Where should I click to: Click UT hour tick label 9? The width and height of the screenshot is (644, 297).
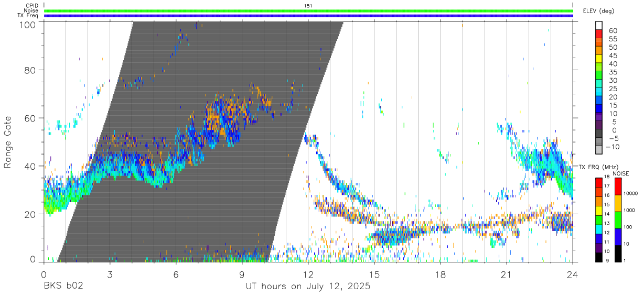tap(242, 274)
